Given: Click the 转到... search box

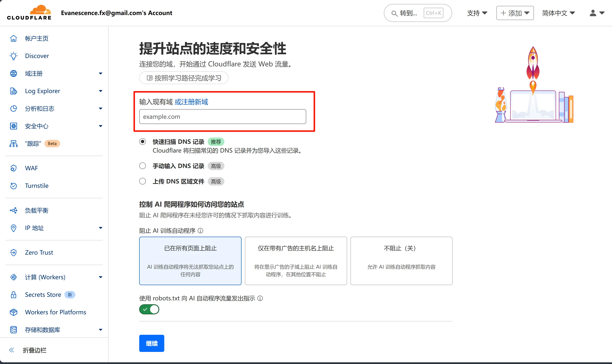Looking at the screenshot, I should [x=418, y=13].
